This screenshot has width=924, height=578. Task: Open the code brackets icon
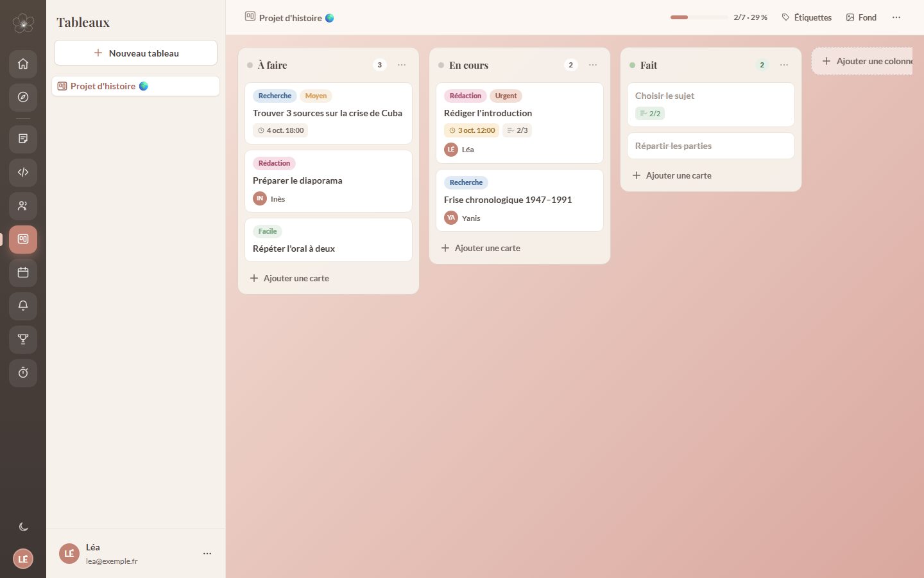[23, 172]
